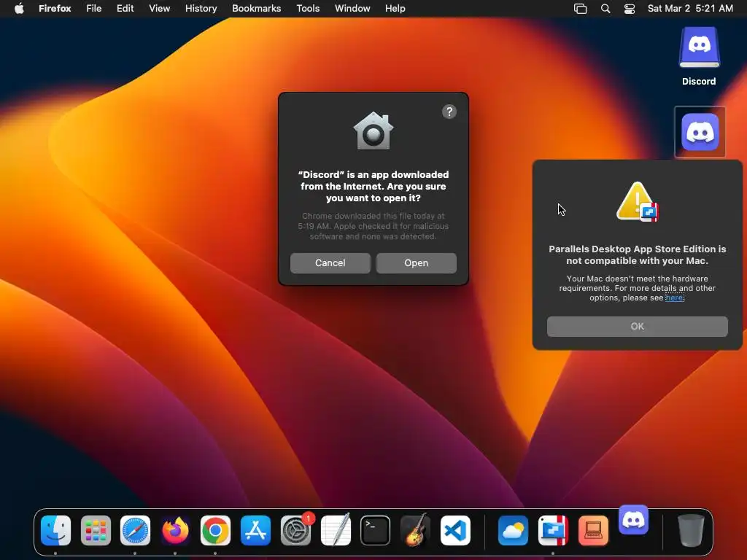Click OK in the Parallels alert

[x=638, y=327]
